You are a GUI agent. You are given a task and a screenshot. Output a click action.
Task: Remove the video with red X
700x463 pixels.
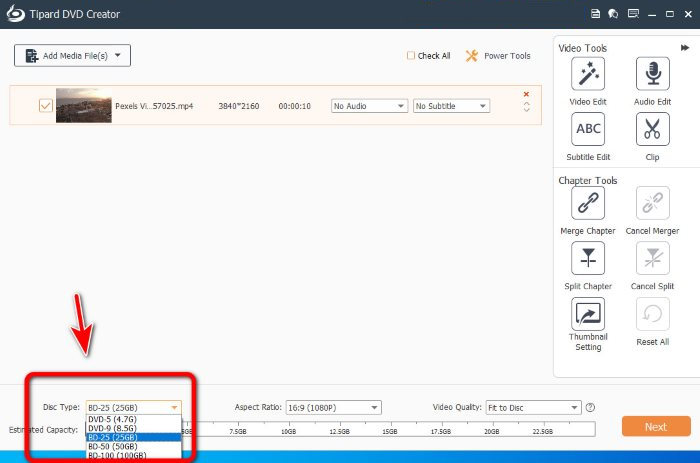click(x=526, y=94)
